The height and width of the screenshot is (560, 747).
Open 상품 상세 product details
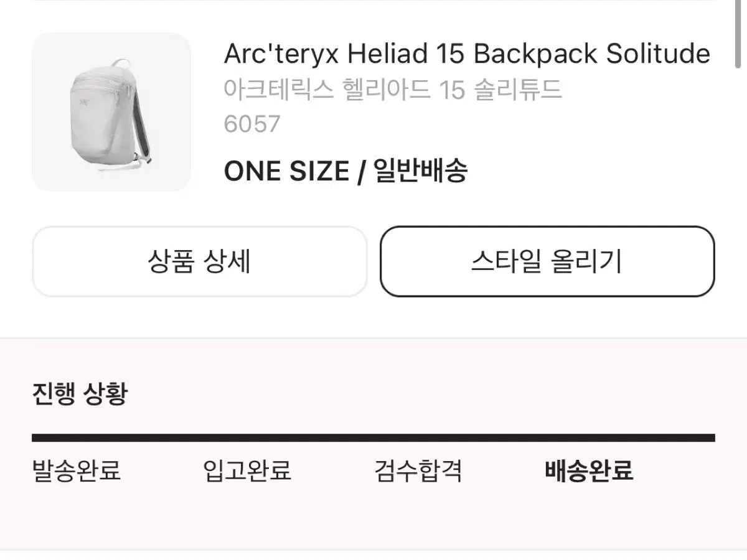point(199,261)
